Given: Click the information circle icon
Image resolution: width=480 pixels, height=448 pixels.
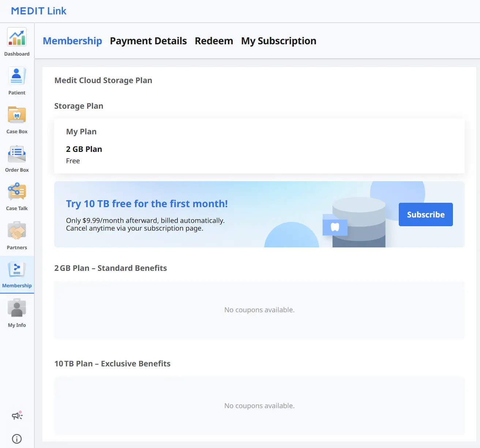Looking at the screenshot, I should pyautogui.click(x=17, y=438).
